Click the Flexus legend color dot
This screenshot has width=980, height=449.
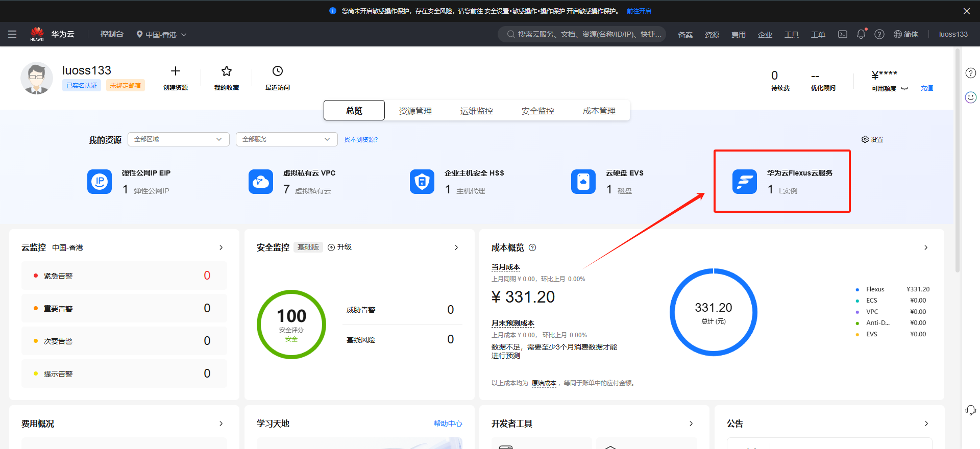click(x=857, y=289)
